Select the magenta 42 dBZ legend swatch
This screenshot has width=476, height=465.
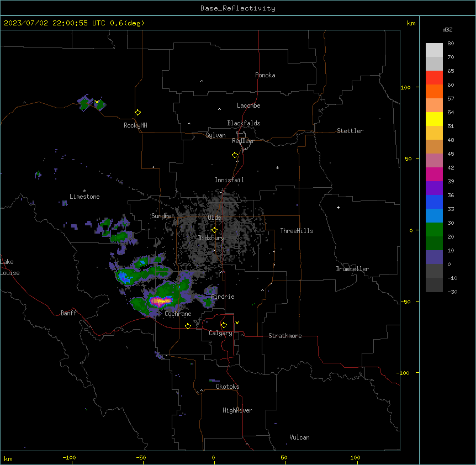point(434,174)
